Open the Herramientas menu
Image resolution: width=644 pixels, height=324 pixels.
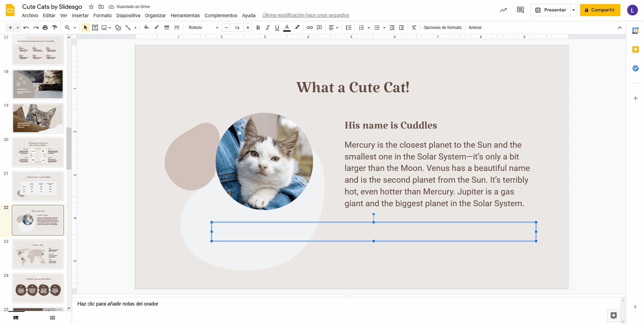click(185, 15)
